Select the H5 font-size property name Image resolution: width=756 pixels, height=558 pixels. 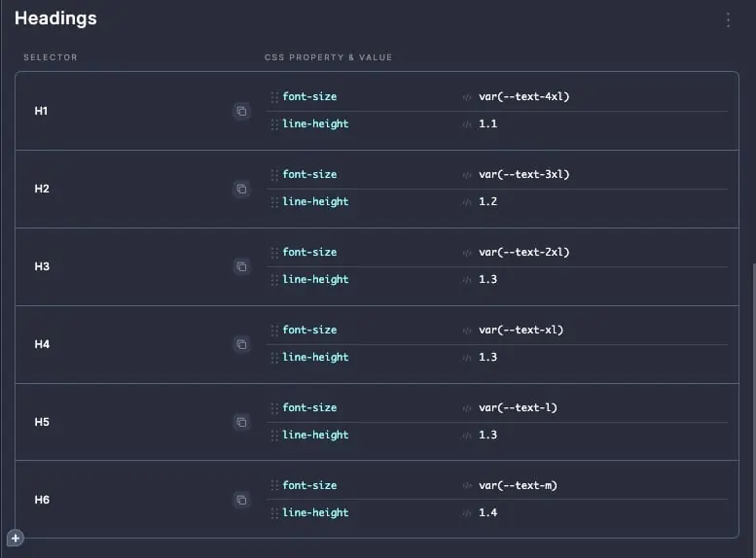tap(309, 407)
